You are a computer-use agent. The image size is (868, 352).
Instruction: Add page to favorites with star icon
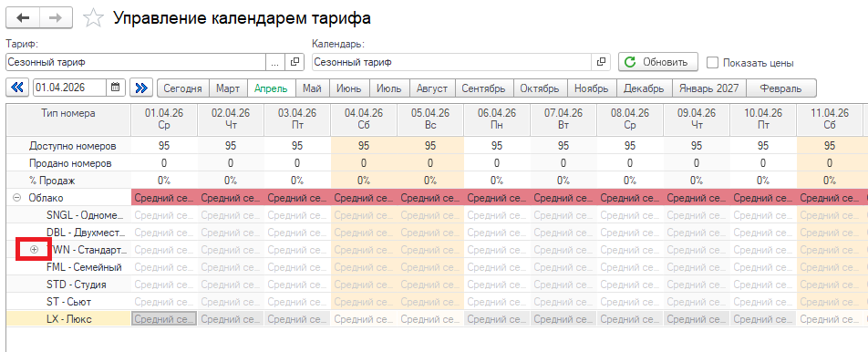click(x=93, y=18)
